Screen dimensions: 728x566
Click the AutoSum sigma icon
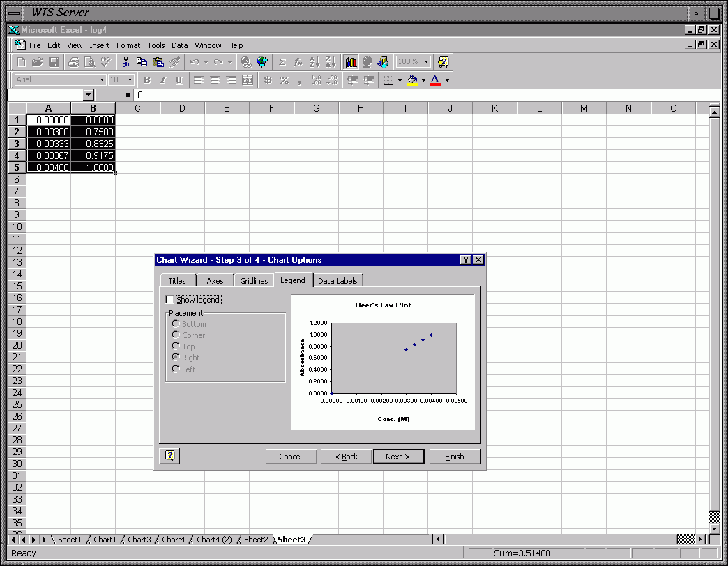282,62
